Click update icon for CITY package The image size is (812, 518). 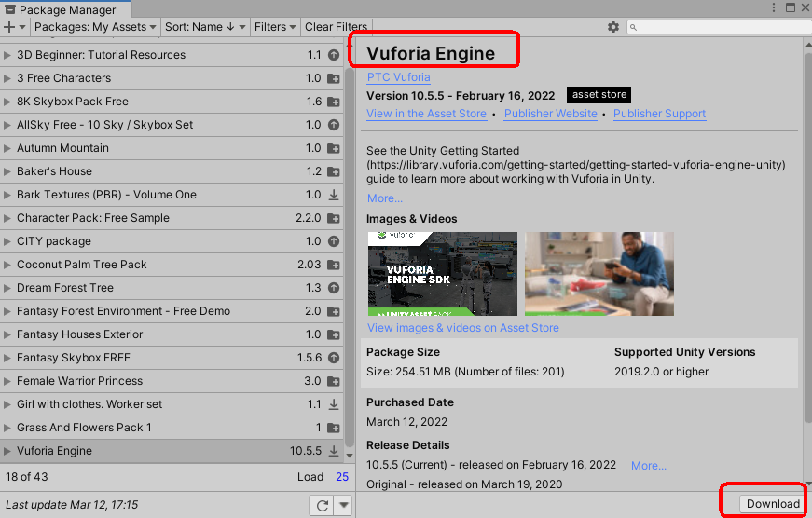click(334, 241)
